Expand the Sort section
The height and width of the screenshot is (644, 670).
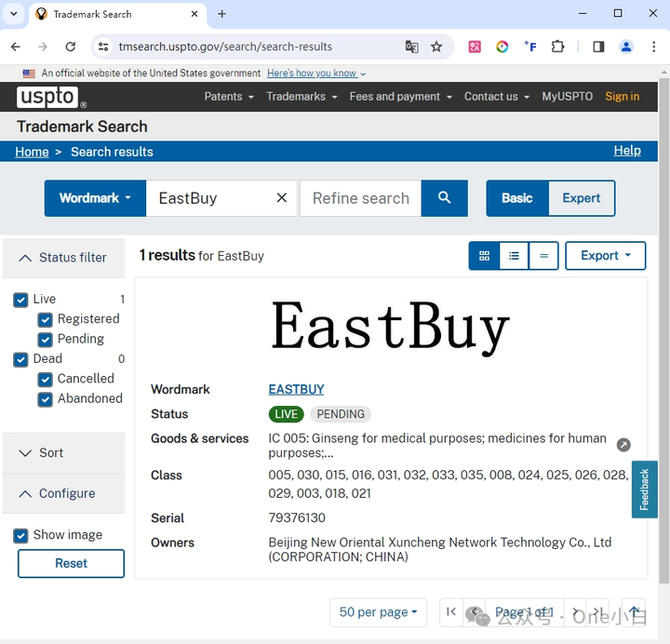coord(63,453)
